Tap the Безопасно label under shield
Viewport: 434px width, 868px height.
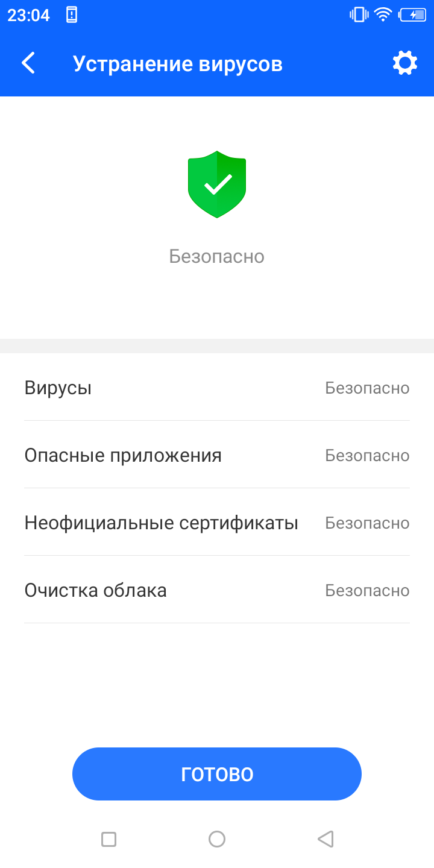[217, 256]
